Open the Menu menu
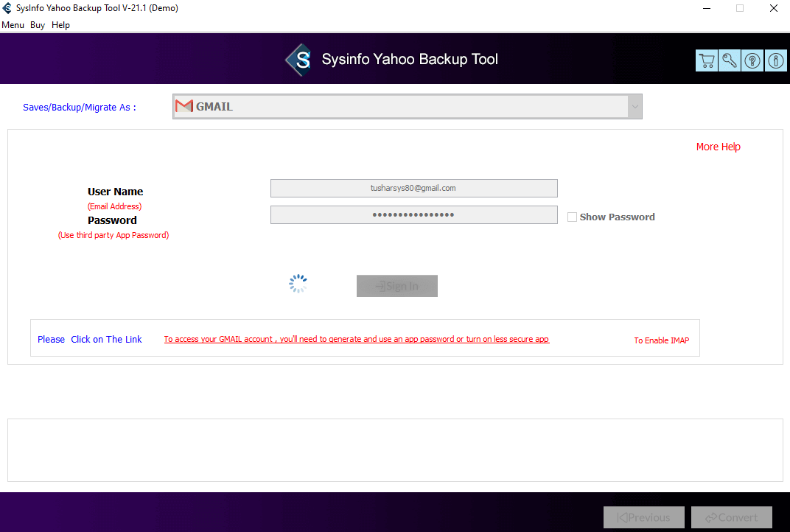The width and height of the screenshot is (790, 532). click(13, 25)
